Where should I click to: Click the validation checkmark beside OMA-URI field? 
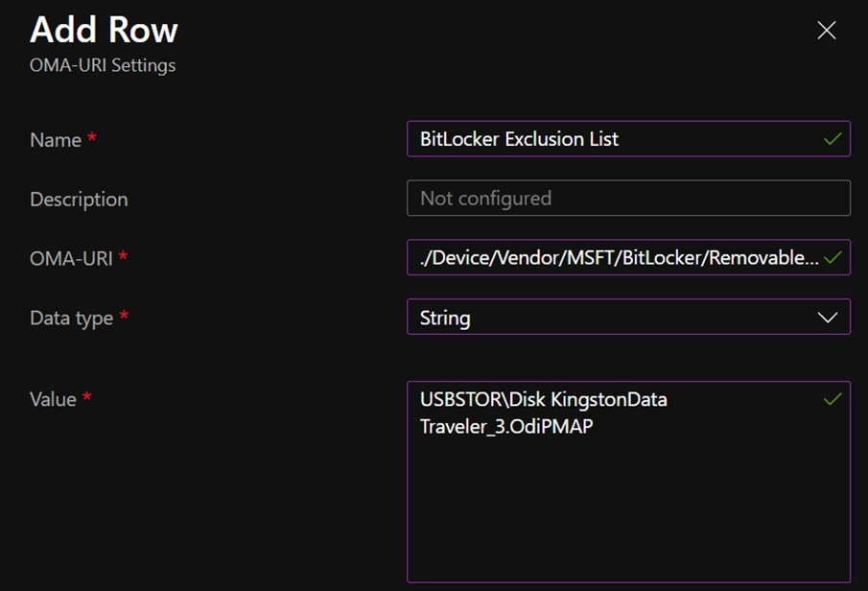[x=833, y=257]
